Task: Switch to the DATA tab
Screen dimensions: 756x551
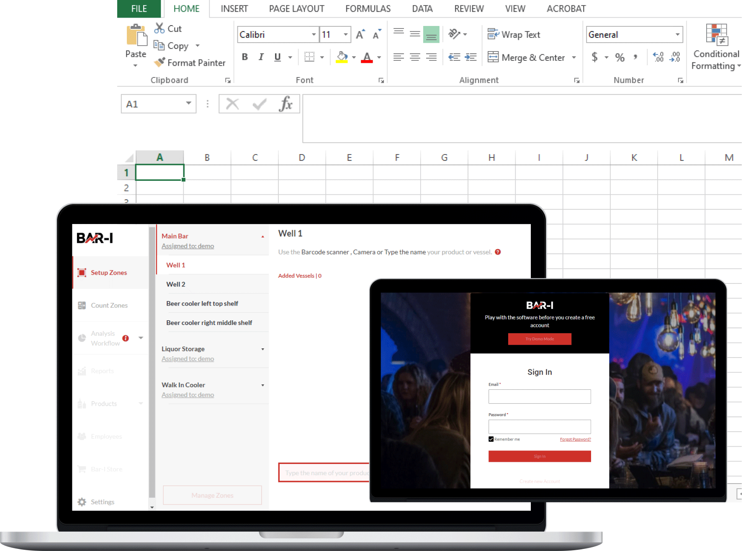Action: click(x=422, y=9)
